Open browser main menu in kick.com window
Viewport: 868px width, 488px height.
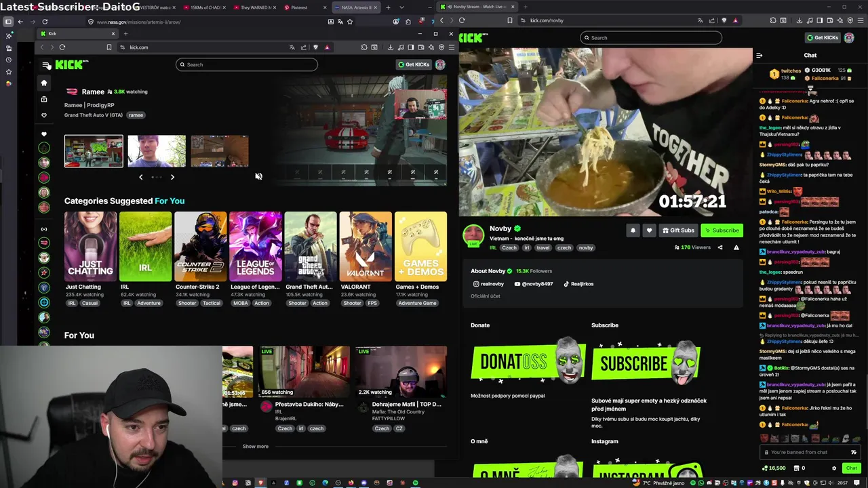[452, 47]
